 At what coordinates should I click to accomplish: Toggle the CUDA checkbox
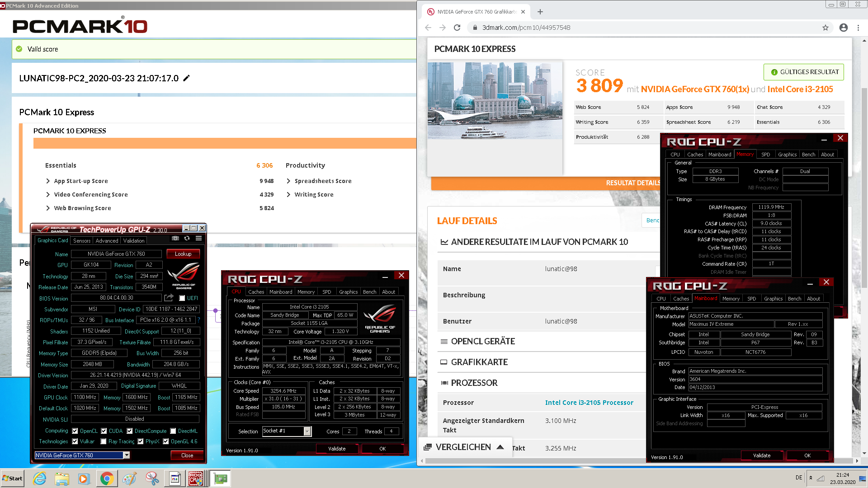point(104,431)
